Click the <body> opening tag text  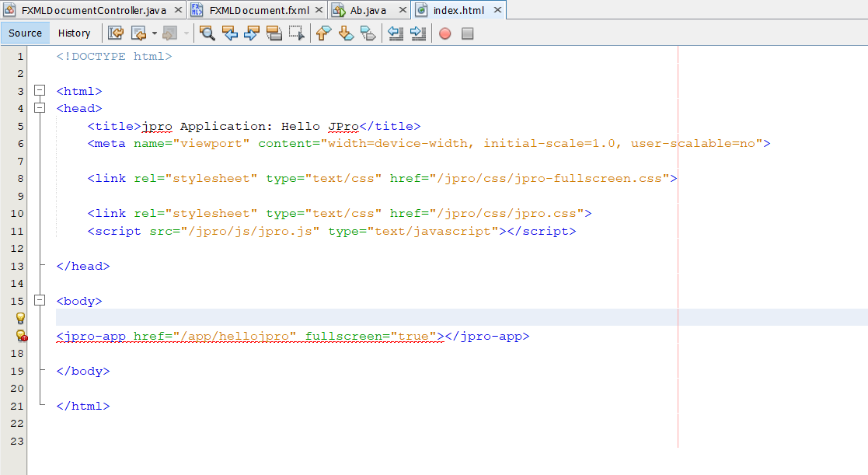coord(79,301)
